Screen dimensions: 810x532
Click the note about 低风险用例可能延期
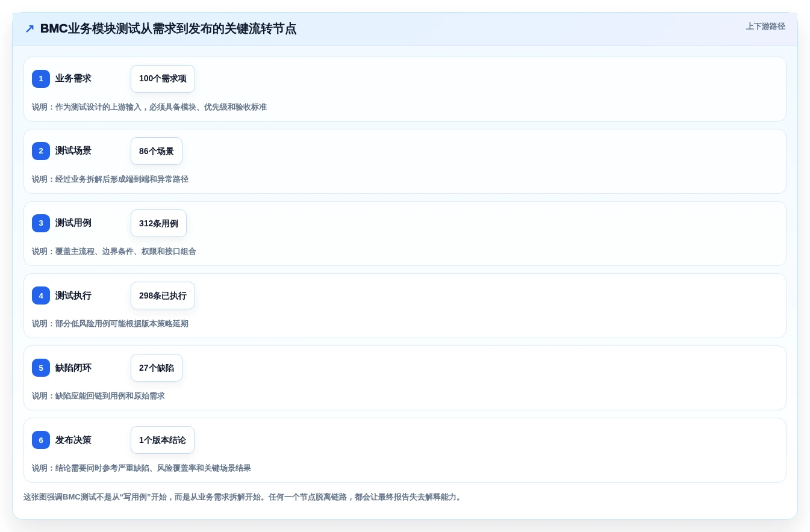point(110,324)
